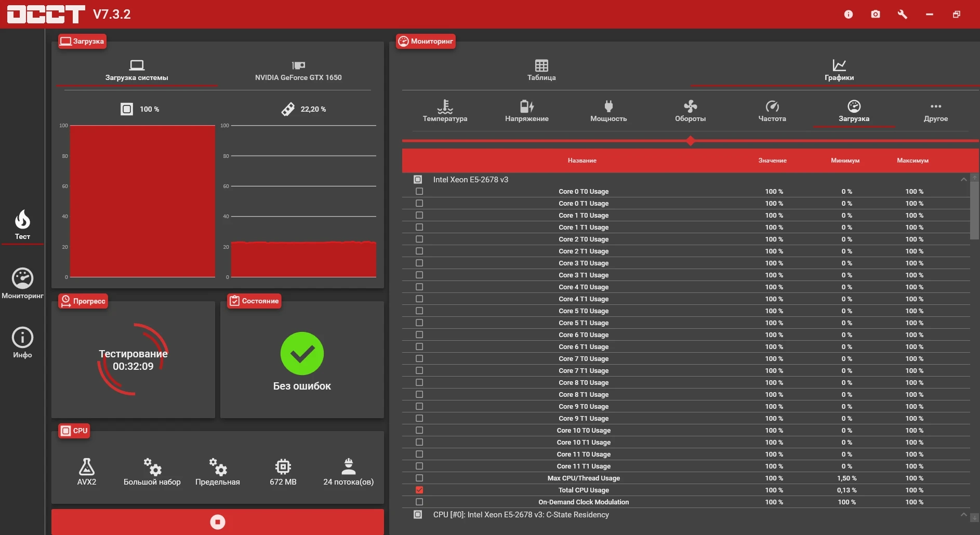
Task: Click the Мониторинг panel label
Action: pyautogui.click(x=426, y=41)
